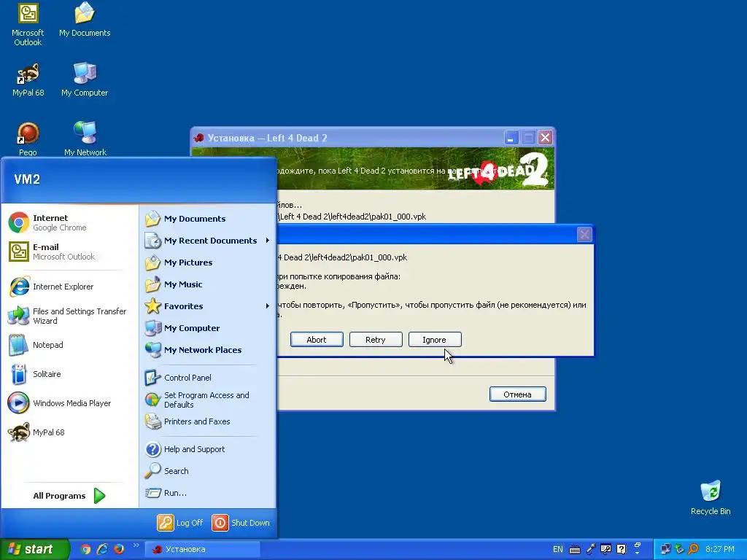747x560 pixels.
Task: Click the Chrome quick launch icon in taskbar
Action: (86, 549)
